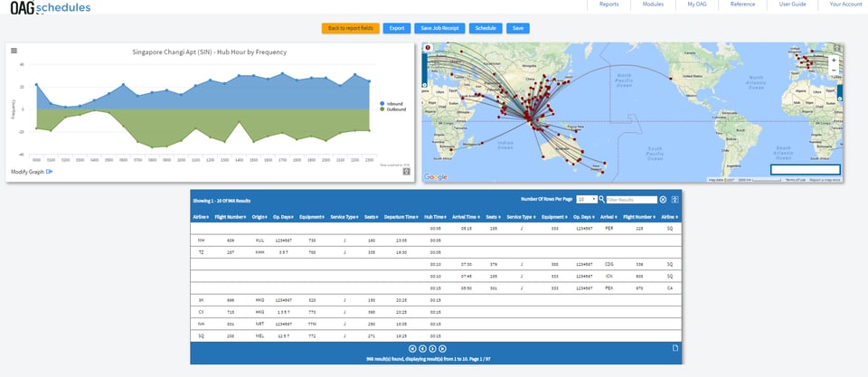
Task: Open Terms of Use map link
Action: click(796, 180)
